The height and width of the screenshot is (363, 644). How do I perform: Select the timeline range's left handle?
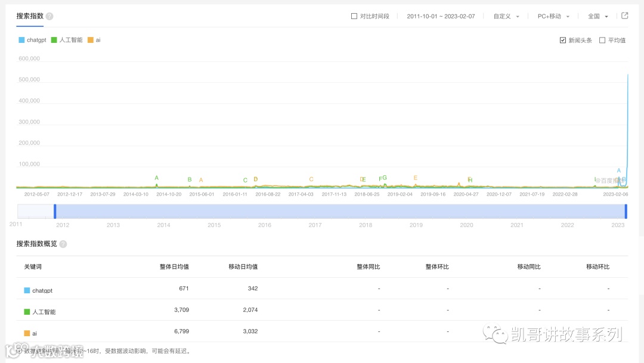(x=55, y=211)
